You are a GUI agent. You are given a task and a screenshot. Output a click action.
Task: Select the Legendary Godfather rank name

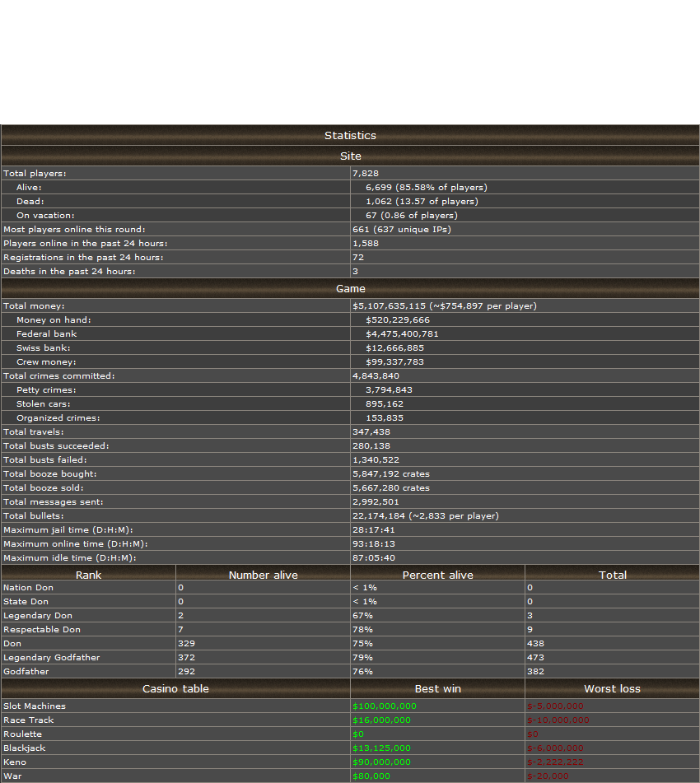51,657
